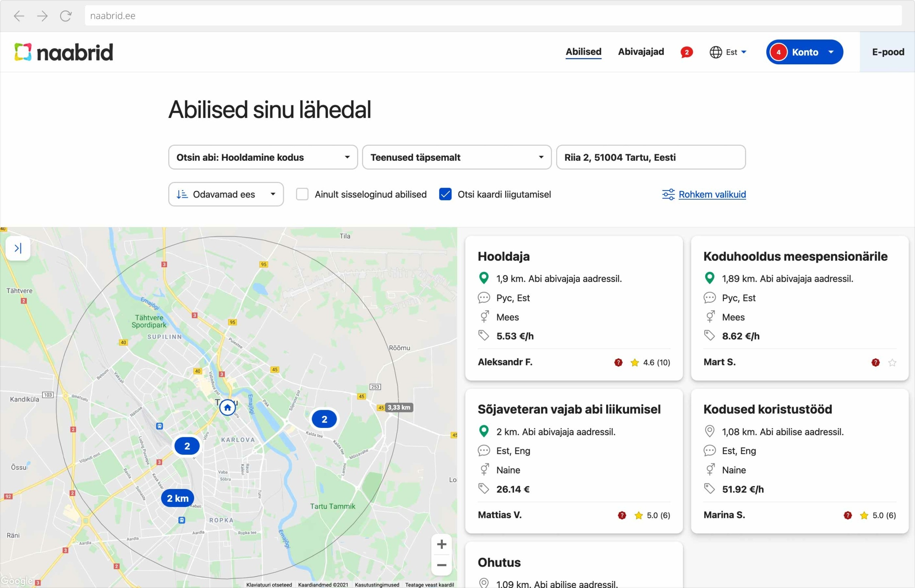Screen dimensions: 915x588
Task: Select the home location marker on the map
Action: (227, 407)
